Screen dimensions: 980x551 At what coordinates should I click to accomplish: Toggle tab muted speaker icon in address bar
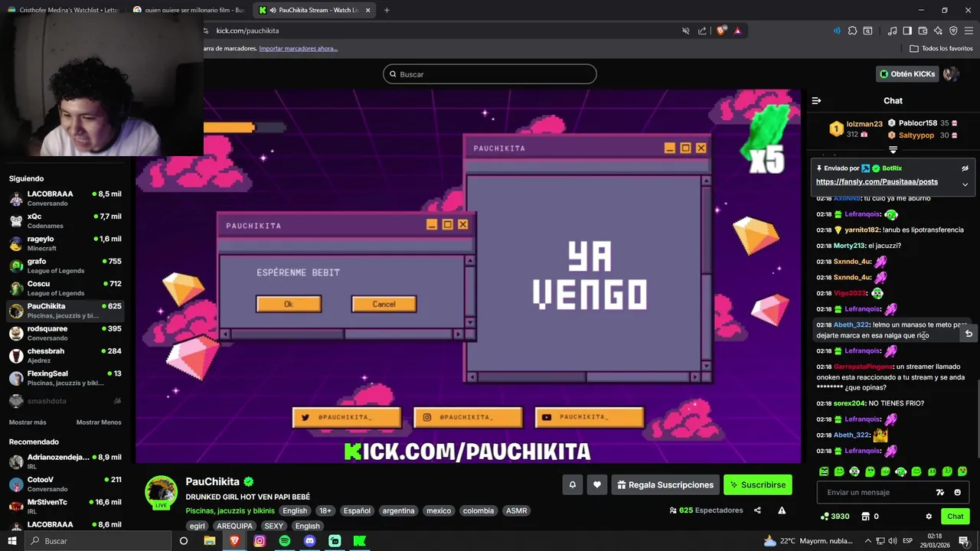point(686,31)
